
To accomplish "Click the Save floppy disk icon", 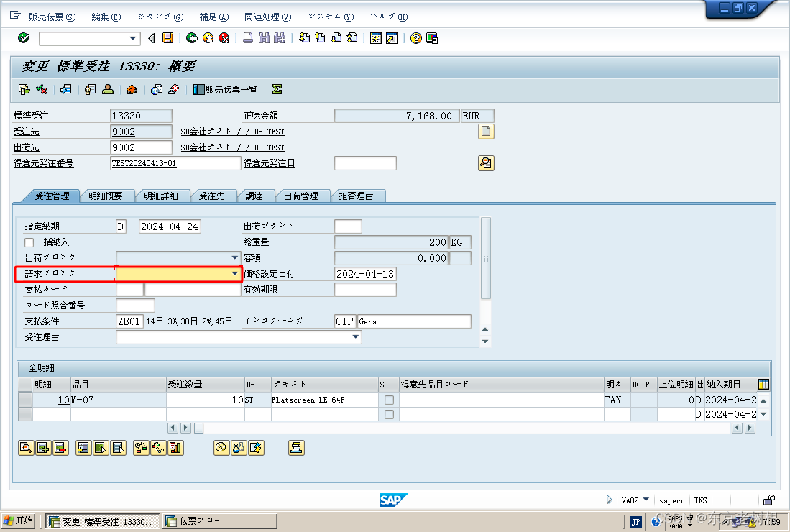I will [167, 38].
